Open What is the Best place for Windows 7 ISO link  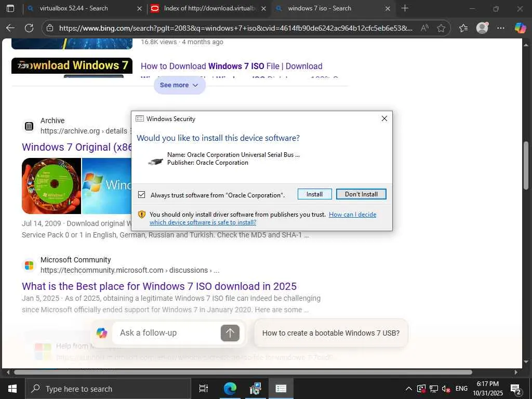pyautogui.click(x=159, y=286)
